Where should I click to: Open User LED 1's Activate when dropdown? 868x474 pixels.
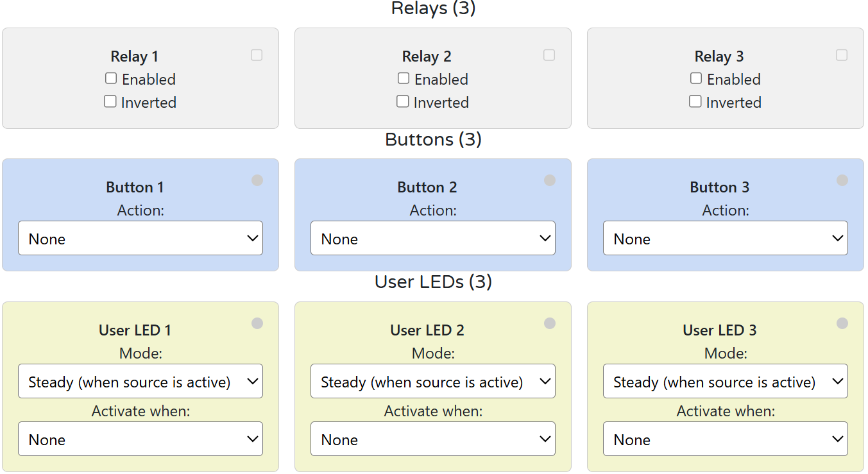coord(140,439)
